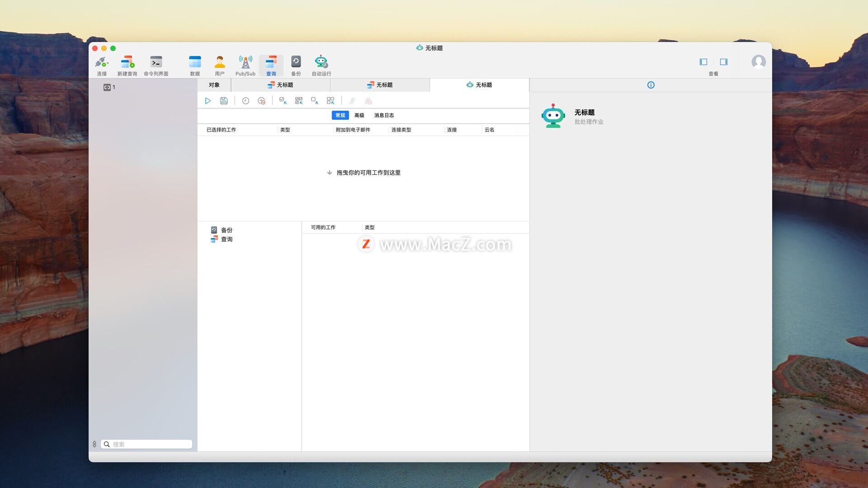The height and width of the screenshot is (488, 868).
Task: Click the 自动运行 robot icon
Action: click(x=321, y=62)
